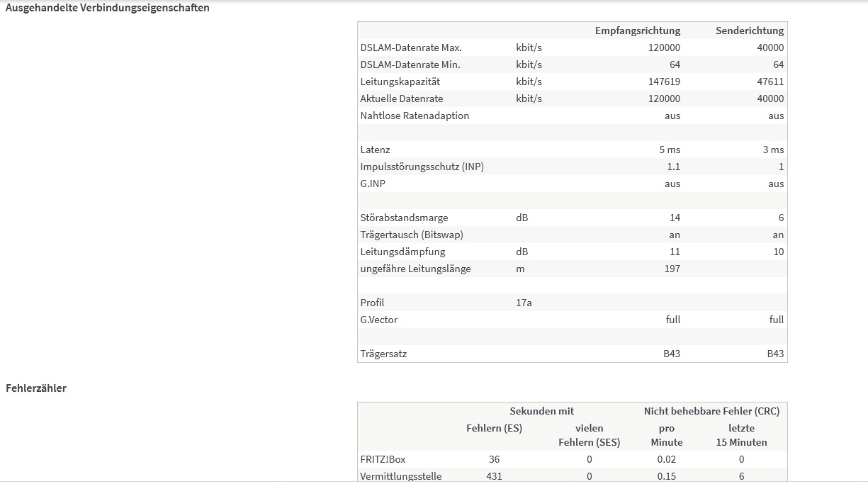Select the 'vielen Fehlern (SES)' column header

(x=589, y=435)
